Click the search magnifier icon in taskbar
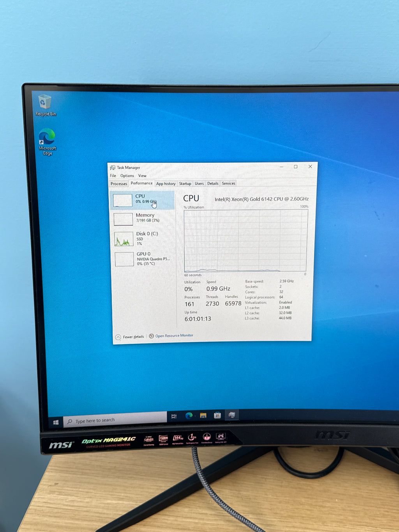The height and width of the screenshot is (532, 399). 70,421
